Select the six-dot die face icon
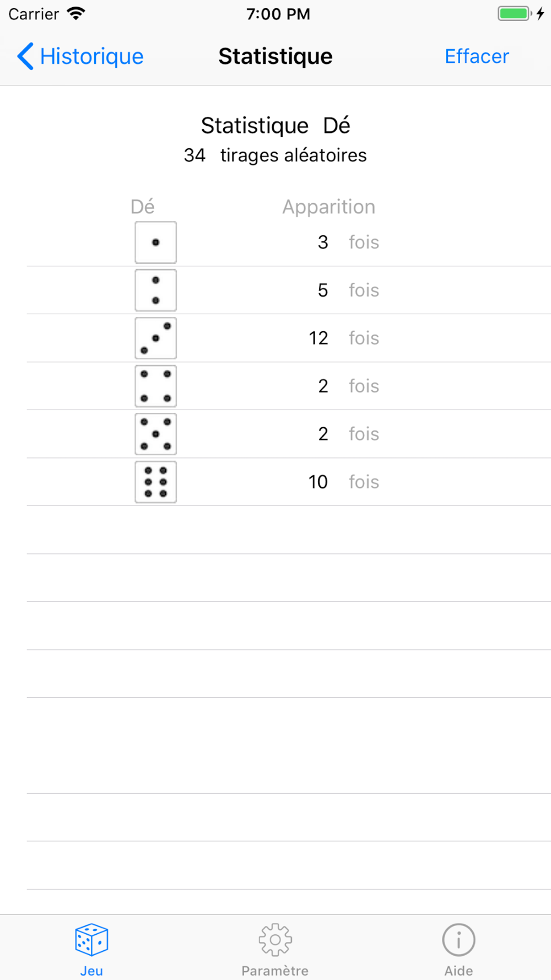Viewport: 551px width, 980px height. 156,482
